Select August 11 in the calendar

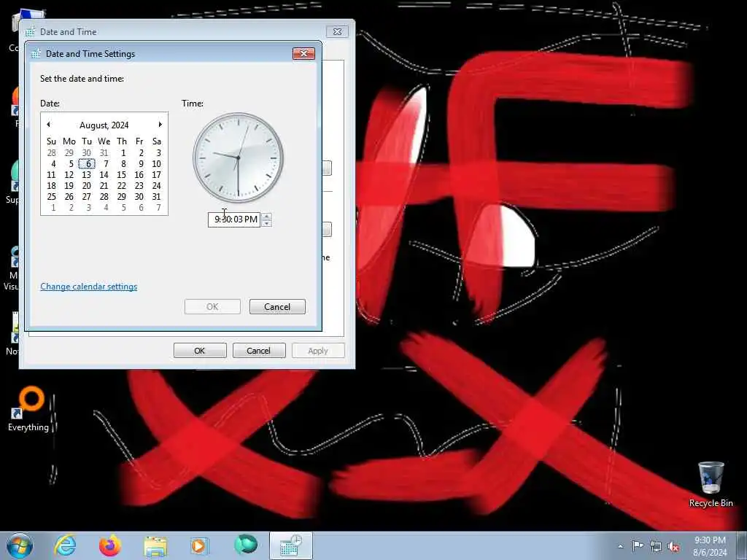click(52, 175)
